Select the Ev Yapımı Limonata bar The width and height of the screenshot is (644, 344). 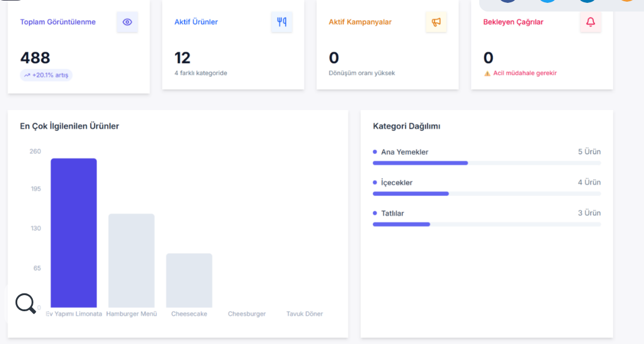74,233
